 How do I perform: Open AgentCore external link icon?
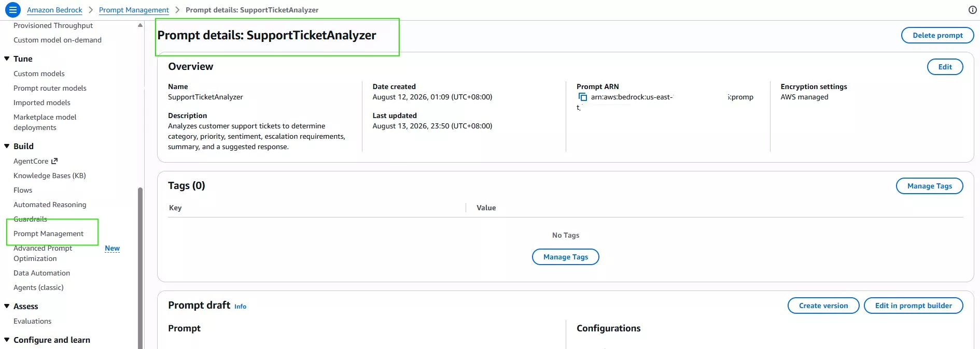pyautogui.click(x=54, y=161)
